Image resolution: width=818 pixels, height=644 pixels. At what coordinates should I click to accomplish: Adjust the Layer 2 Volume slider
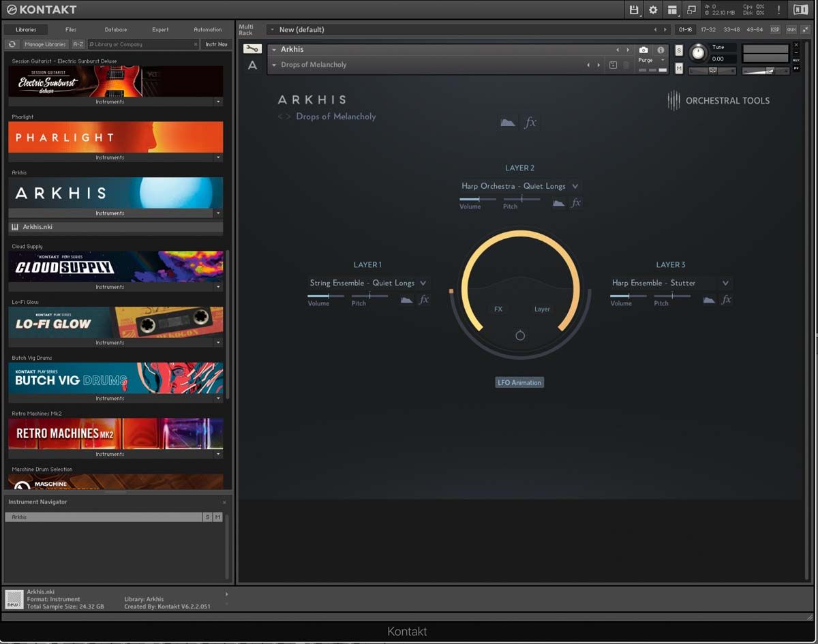477,199
